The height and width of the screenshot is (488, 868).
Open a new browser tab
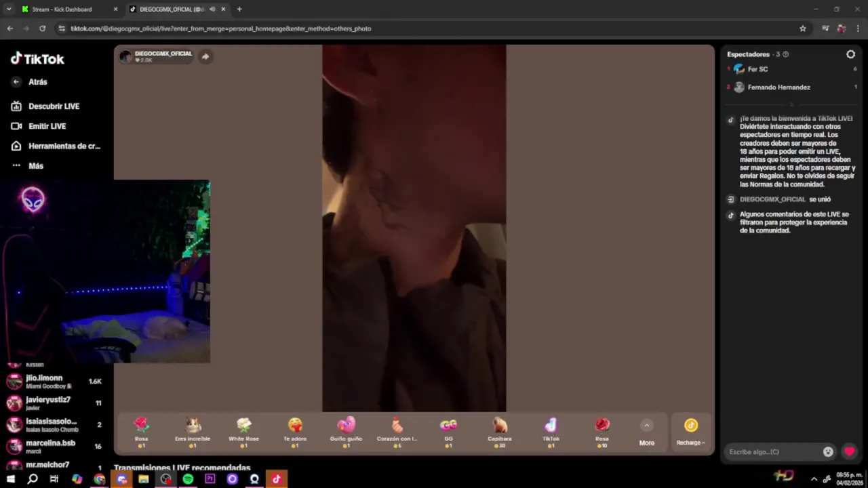[239, 9]
